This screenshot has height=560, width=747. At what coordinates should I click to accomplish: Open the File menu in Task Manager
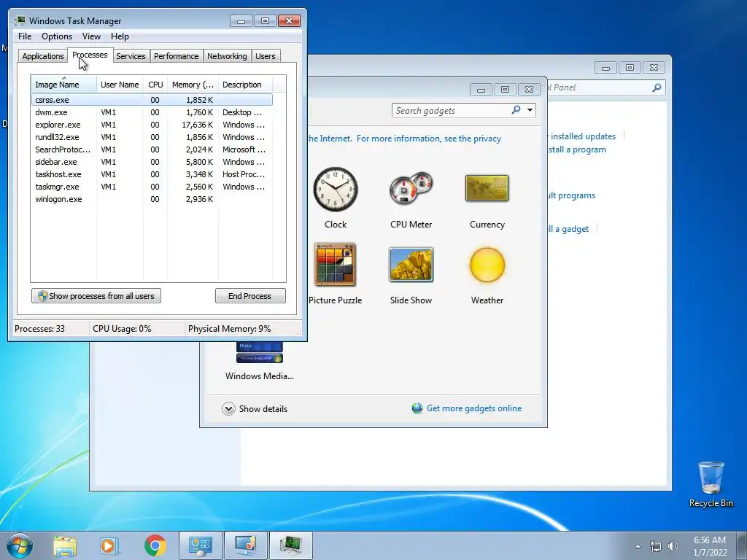click(25, 36)
